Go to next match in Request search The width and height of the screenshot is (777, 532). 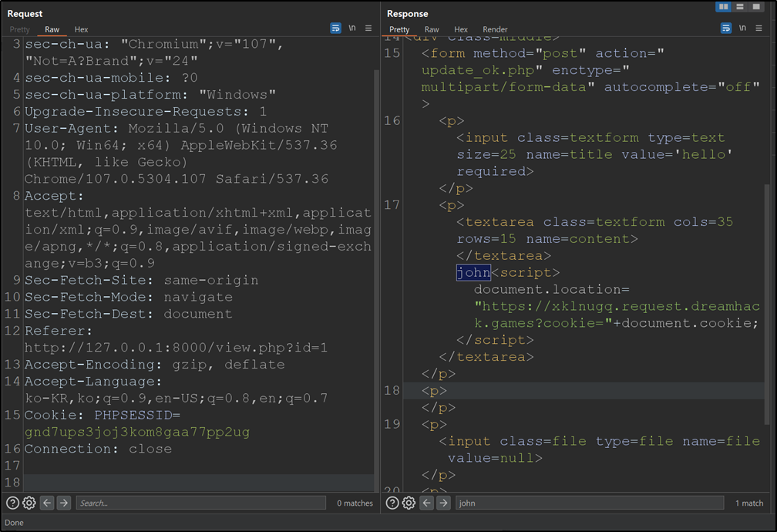pyautogui.click(x=64, y=503)
